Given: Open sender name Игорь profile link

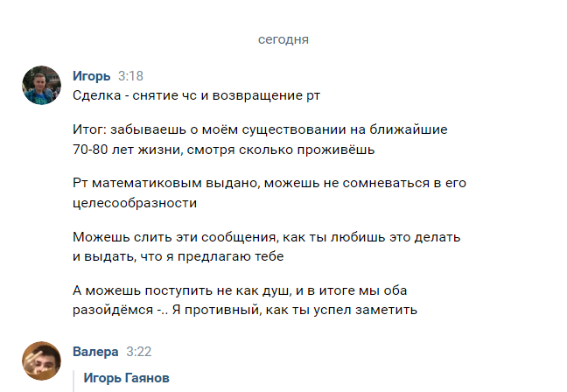Looking at the screenshot, I should pyautogui.click(x=91, y=75).
